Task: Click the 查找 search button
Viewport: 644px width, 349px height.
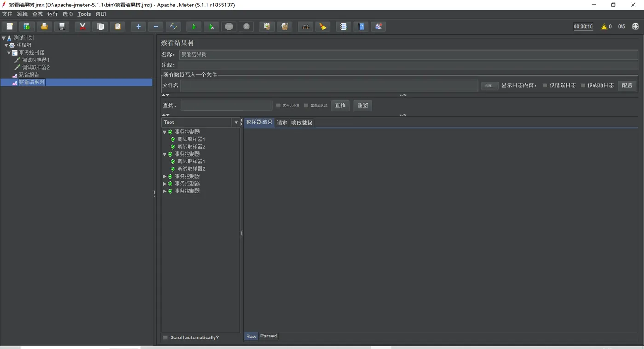Action: (340, 105)
